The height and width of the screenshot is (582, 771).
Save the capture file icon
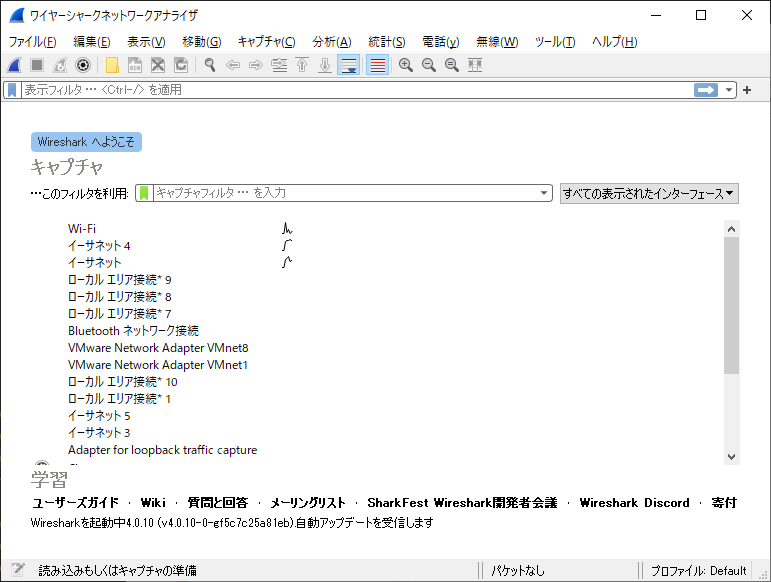pos(135,65)
